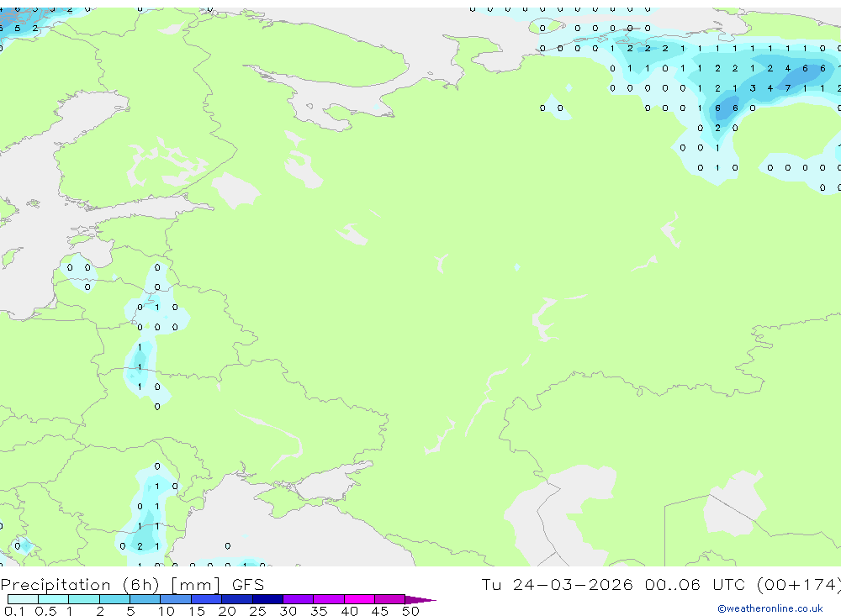Select the 5–10 mm blue legend swatch
The height and width of the screenshot is (616, 841).
pos(145,599)
